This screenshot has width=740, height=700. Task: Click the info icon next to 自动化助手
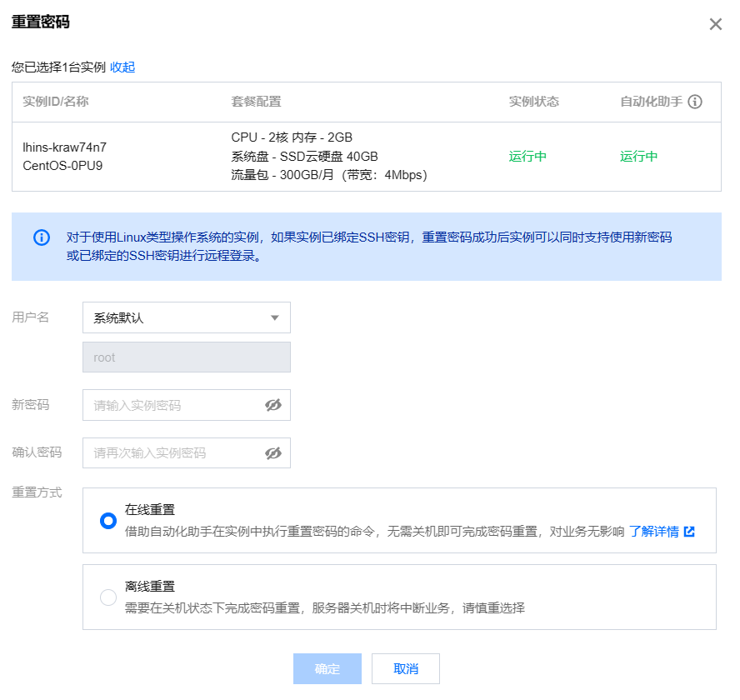pyautogui.click(x=694, y=102)
